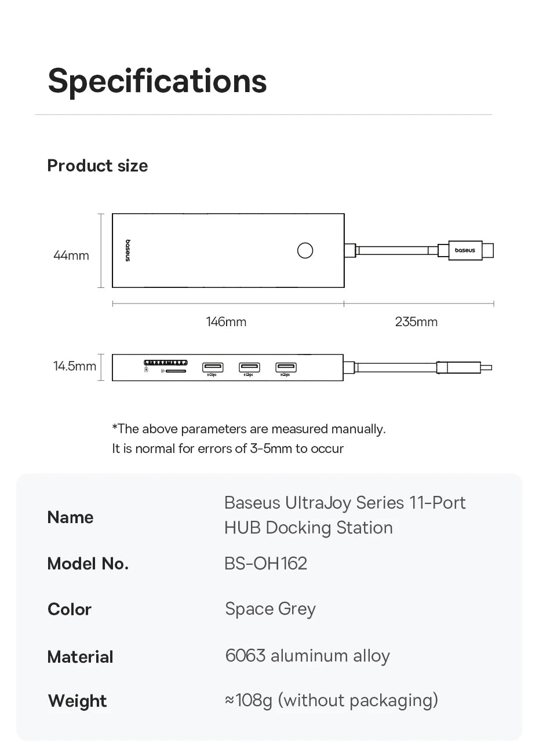Viewport: 539px width, 756px height.
Task: Click the leftmost 5Gbps USB-A port
Action: tap(212, 367)
